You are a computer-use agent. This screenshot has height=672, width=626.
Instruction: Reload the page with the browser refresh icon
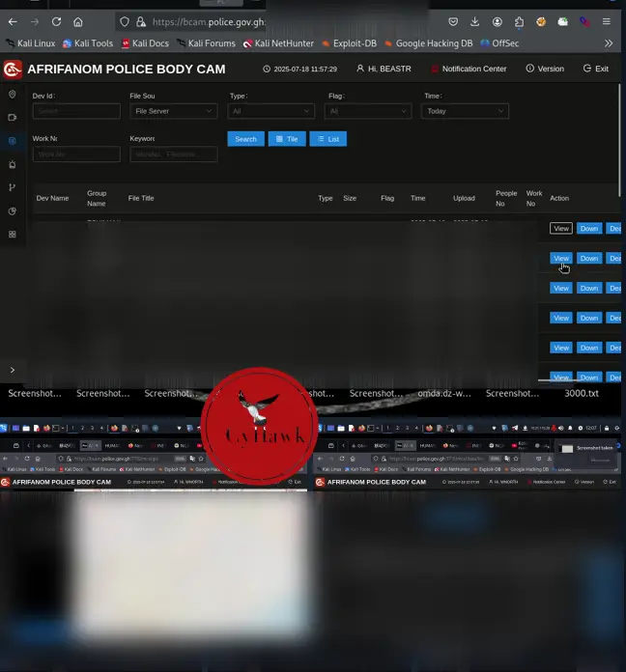[x=56, y=21]
